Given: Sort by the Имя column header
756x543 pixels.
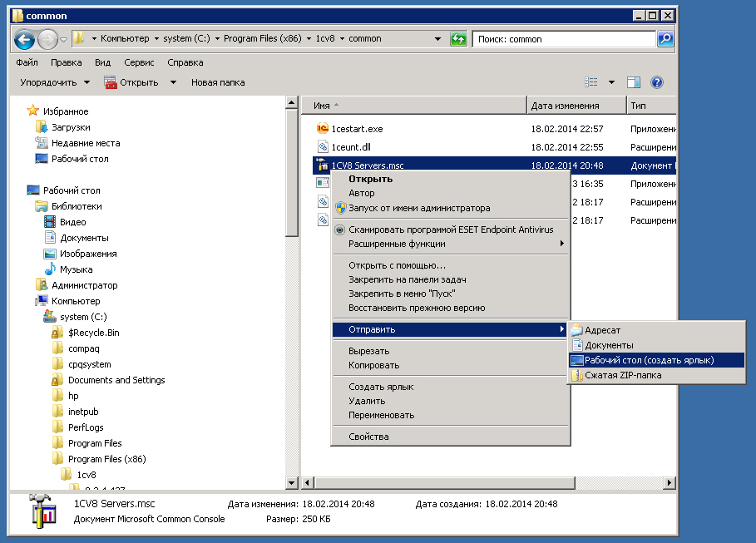Looking at the screenshot, I should tap(413, 106).
